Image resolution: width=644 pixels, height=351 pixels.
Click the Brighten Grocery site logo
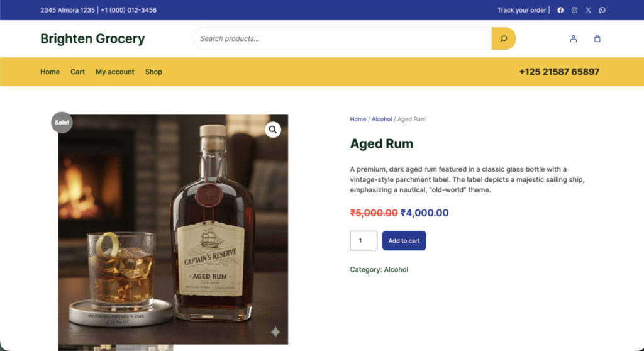click(x=92, y=38)
